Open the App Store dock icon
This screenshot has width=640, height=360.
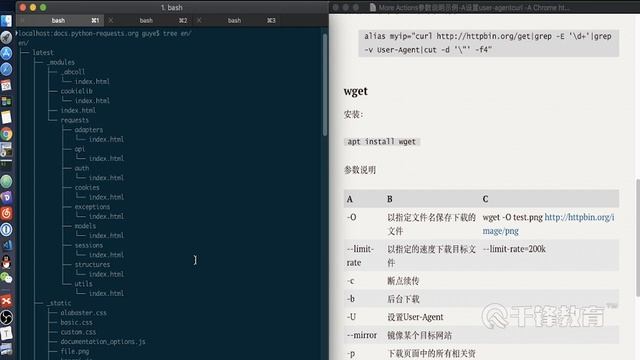click(x=6, y=53)
